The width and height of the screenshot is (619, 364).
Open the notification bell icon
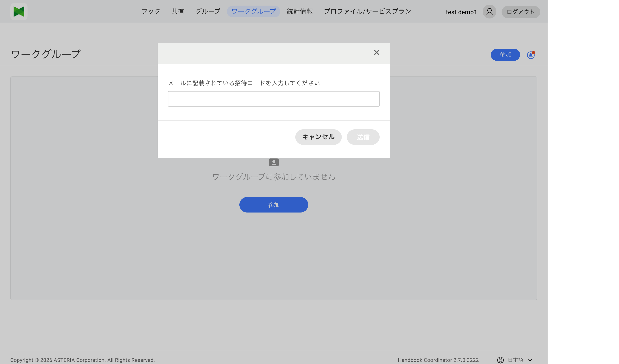point(531,55)
